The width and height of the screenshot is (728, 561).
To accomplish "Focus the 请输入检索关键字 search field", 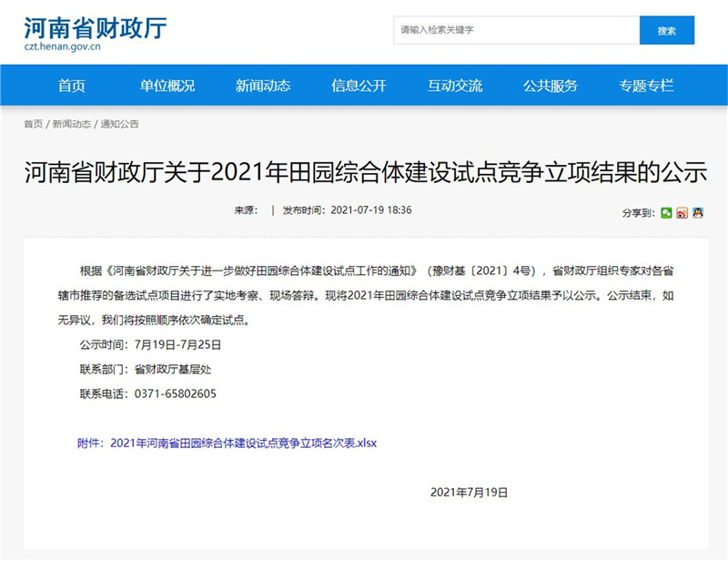I will [516, 30].
